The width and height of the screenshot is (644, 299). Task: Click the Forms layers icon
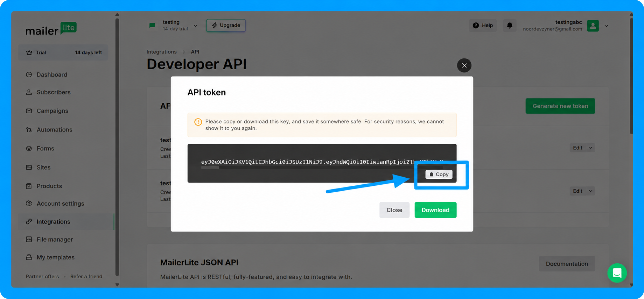(x=29, y=149)
